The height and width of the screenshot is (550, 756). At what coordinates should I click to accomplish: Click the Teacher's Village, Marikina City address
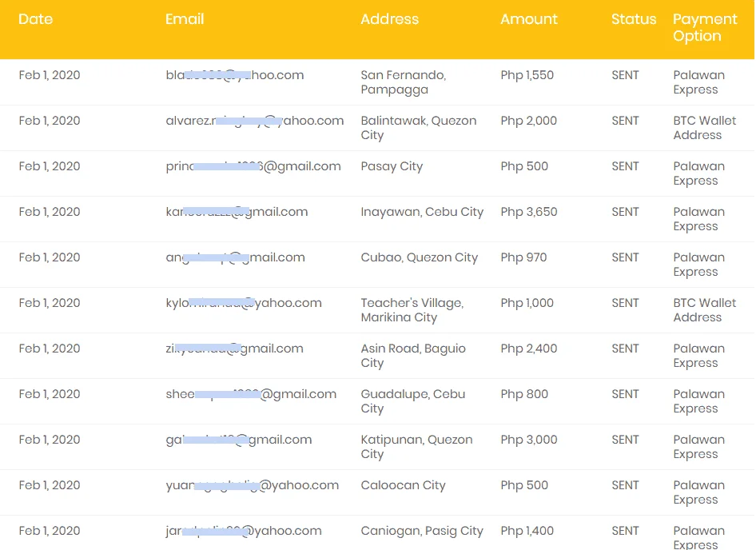pyautogui.click(x=412, y=310)
